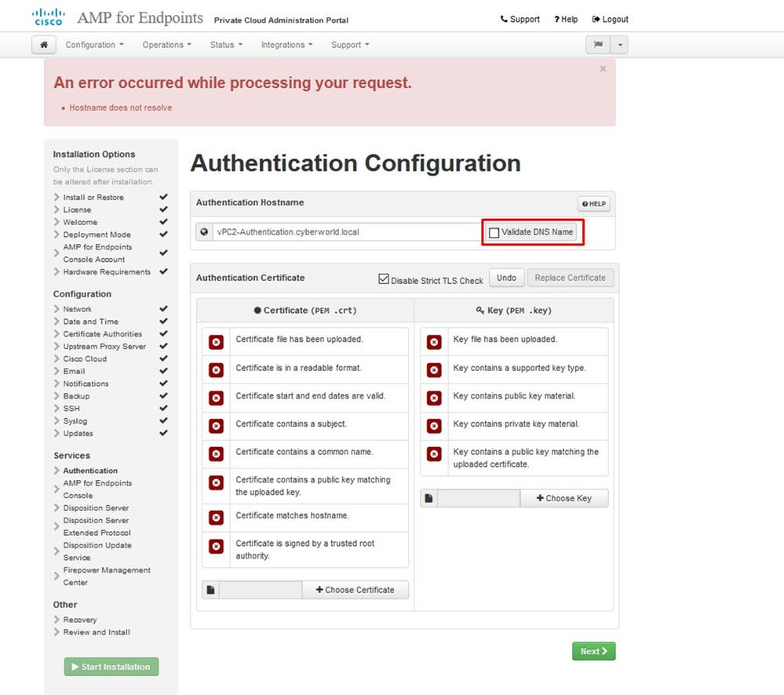
Task: Open Email configuration section
Action: [x=74, y=371]
